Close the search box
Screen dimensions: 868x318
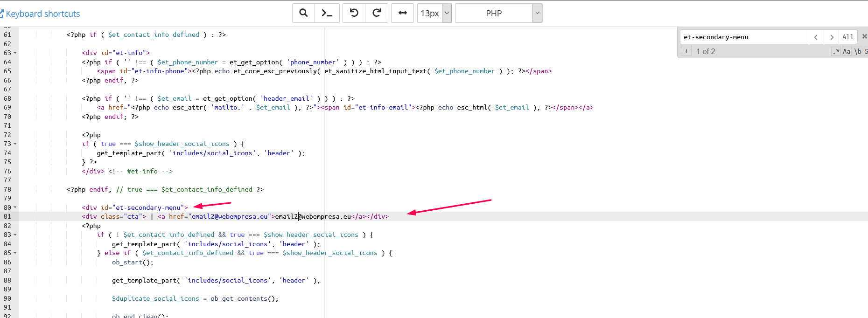coord(864,36)
